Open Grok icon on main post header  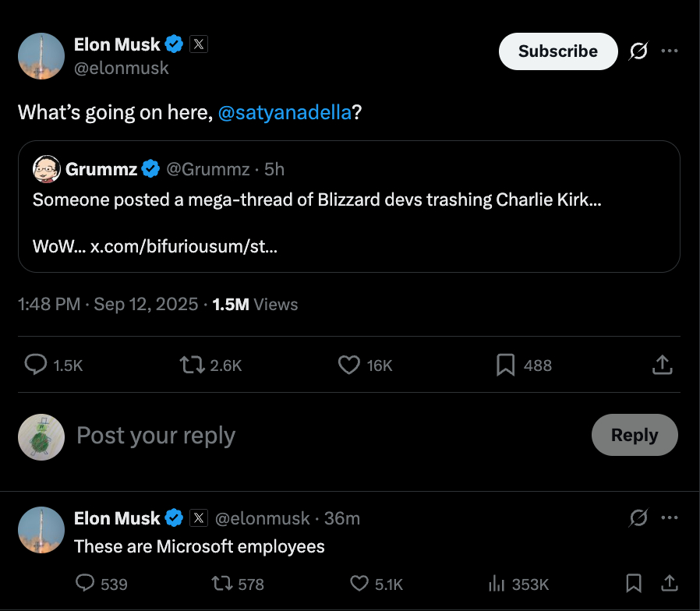(x=638, y=51)
